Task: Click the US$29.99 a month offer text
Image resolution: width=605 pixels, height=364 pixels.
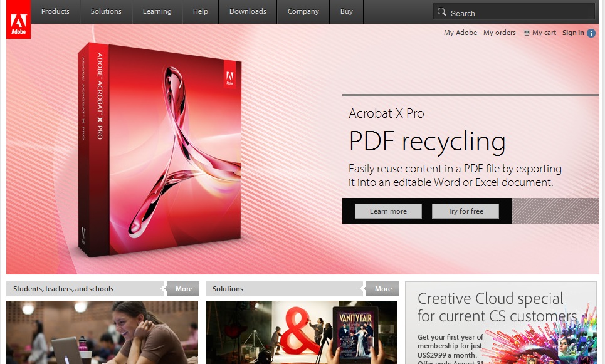Action: (447, 355)
